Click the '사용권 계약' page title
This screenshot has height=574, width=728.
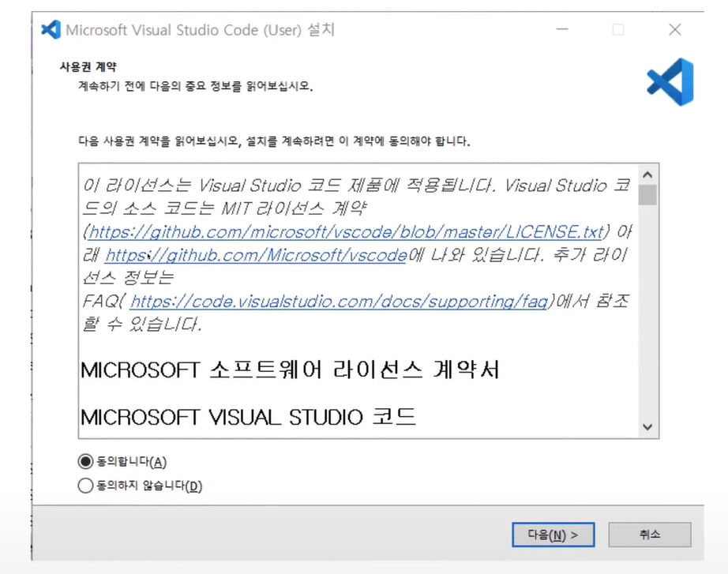(88, 67)
